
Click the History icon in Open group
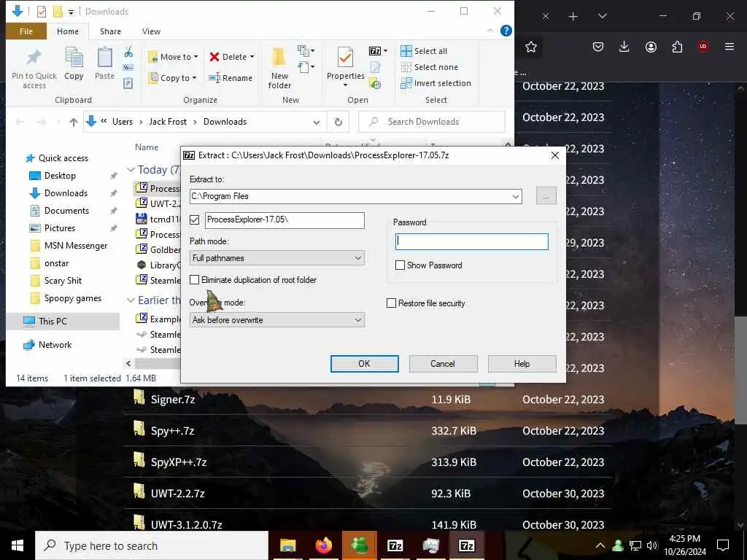pos(376,84)
